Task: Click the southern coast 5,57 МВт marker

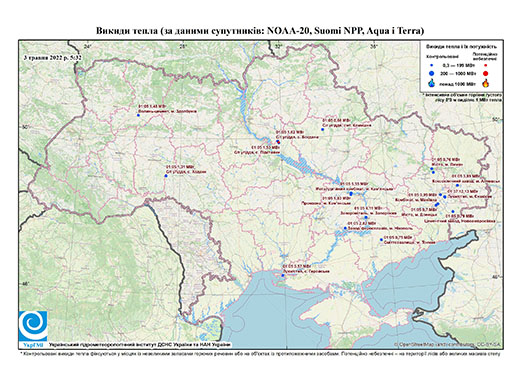Action: point(283,276)
